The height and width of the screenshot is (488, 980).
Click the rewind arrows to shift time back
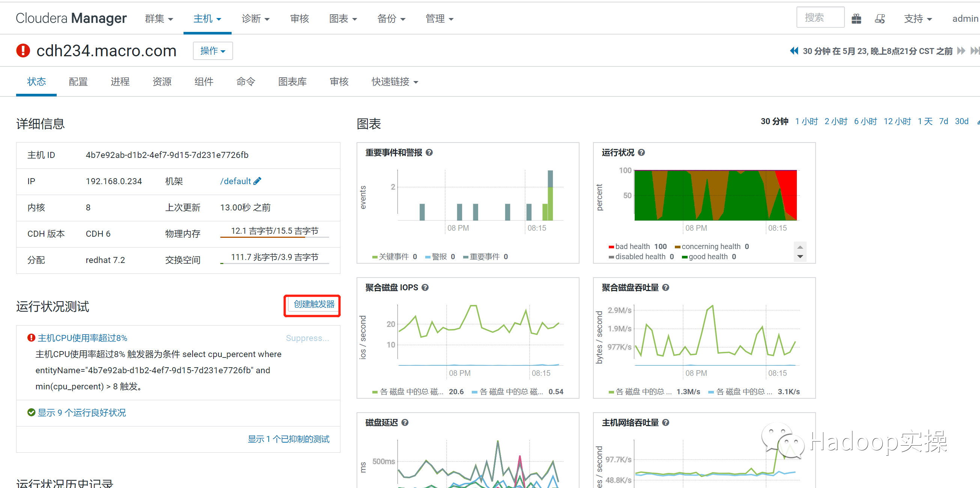coord(794,51)
